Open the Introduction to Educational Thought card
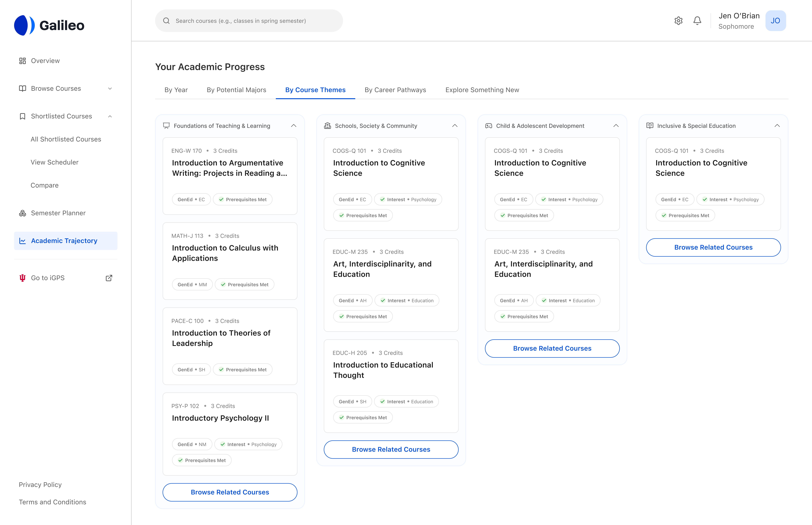 pyautogui.click(x=391, y=386)
